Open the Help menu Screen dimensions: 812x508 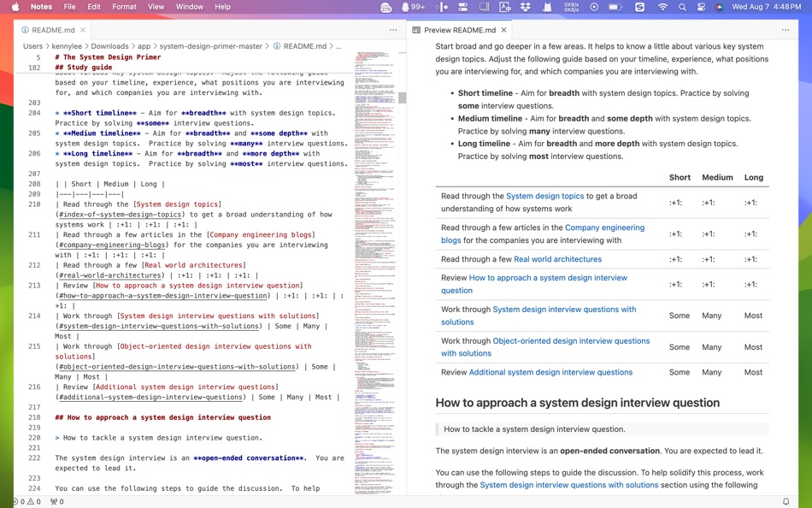(x=223, y=7)
